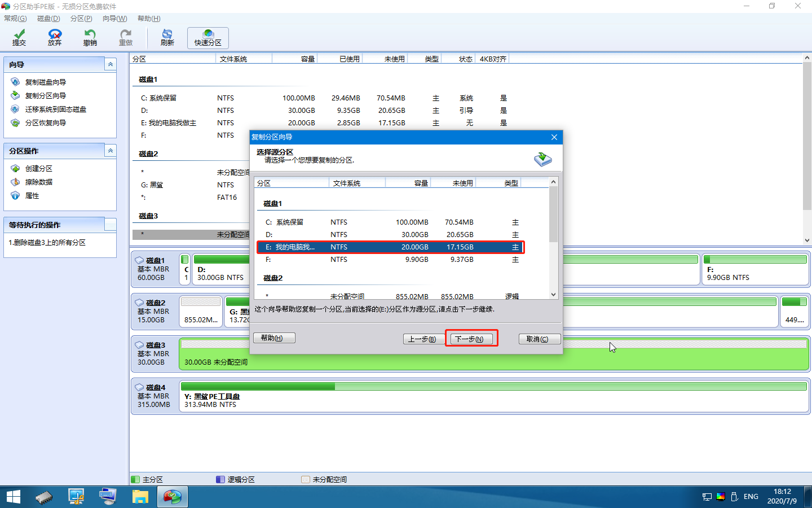Viewport: 812px width, 508px height.
Task: Click pending operation 1.删除磁盘3上的所有分区
Action: pyautogui.click(x=47, y=242)
